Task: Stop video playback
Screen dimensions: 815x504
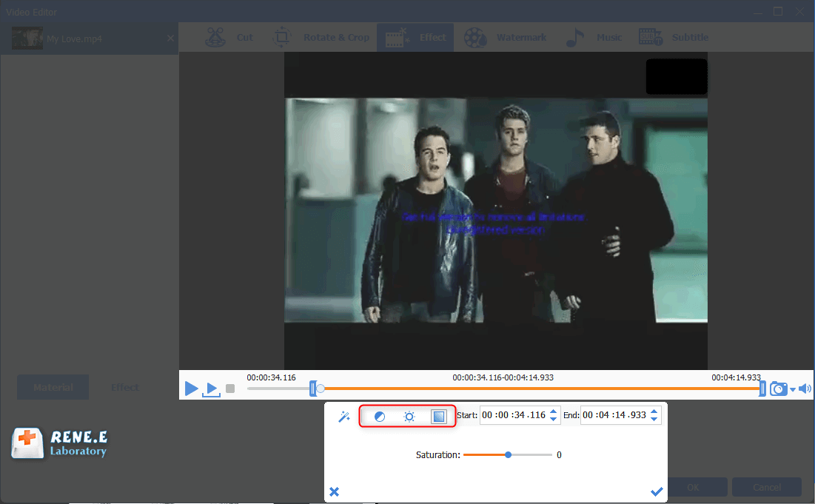Action: tap(230, 389)
